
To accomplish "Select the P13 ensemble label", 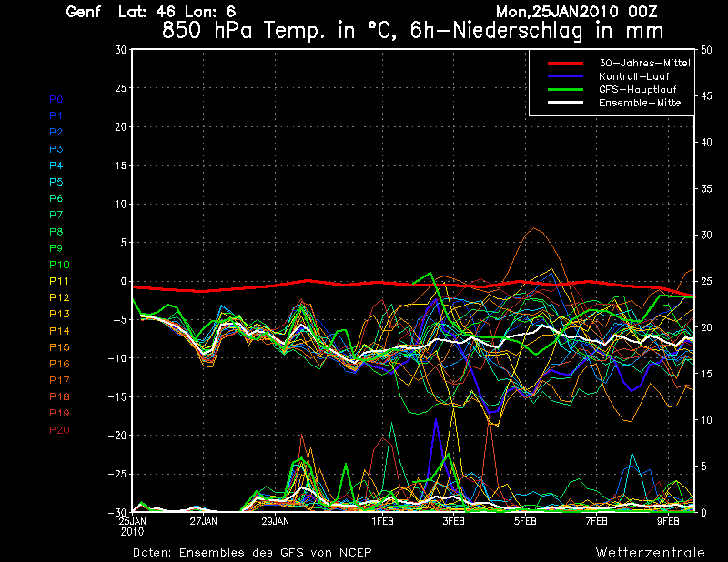I will coord(58,314).
